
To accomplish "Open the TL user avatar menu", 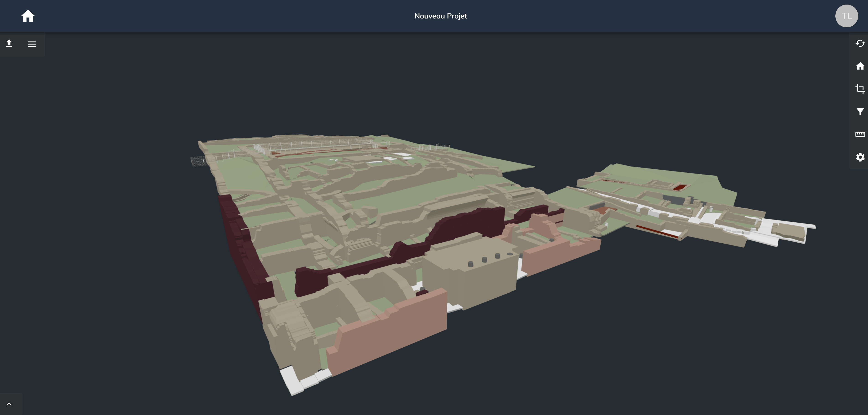I will 846,16.
